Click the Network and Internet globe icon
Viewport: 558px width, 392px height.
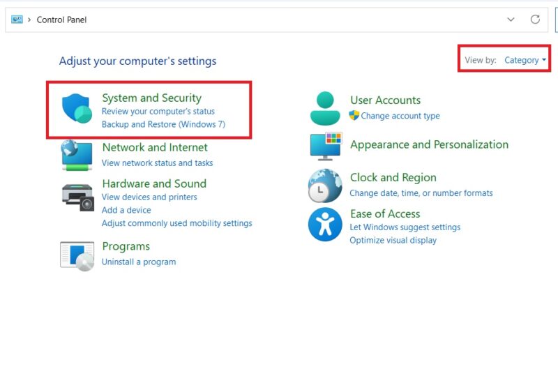tap(77, 156)
